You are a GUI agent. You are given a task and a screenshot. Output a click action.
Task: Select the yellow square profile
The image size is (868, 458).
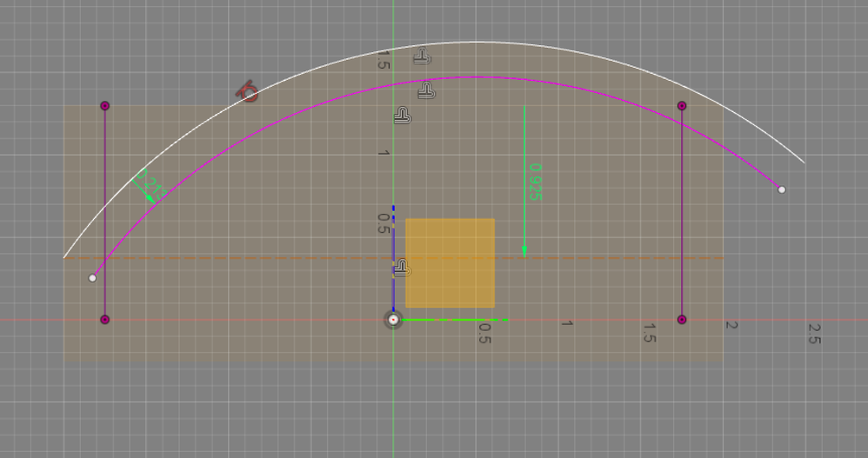tap(450, 263)
